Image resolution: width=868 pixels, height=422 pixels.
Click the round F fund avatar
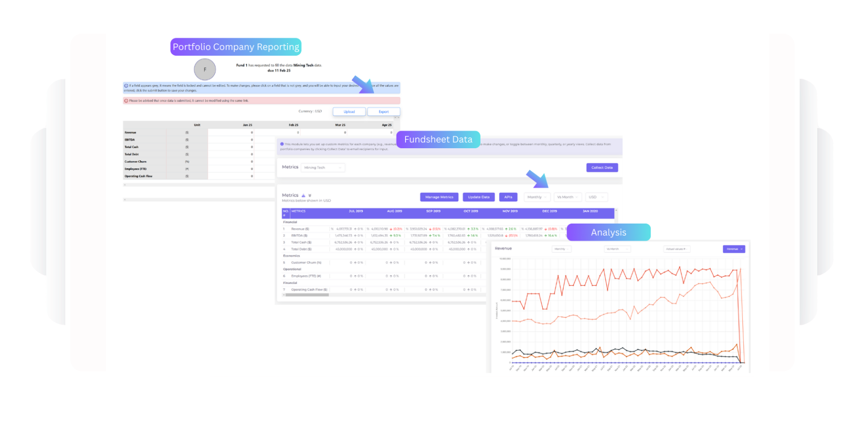point(205,69)
